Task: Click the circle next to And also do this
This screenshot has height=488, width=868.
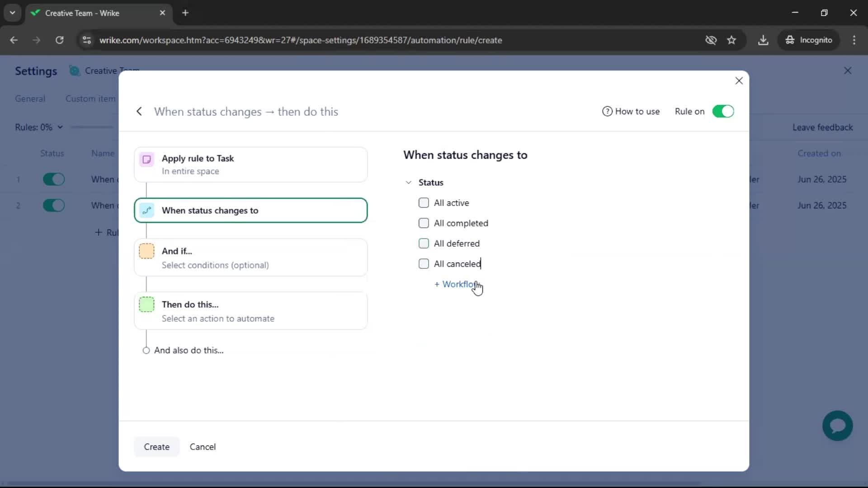Action: click(x=146, y=351)
